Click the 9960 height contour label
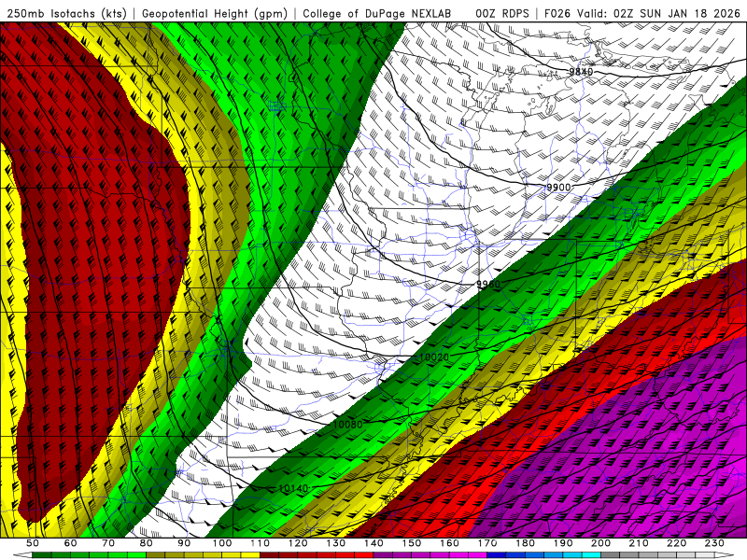 488,285
